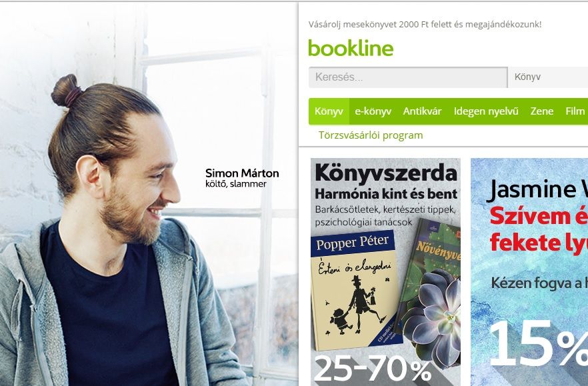Open the Jasmine Warga book banner
The width and height of the screenshot is (588, 386).
tap(529, 272)
